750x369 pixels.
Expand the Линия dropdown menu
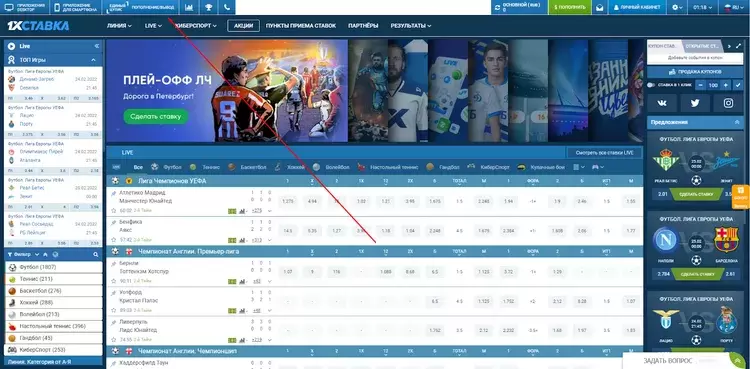pyautogui.click(x=119, y=26)
